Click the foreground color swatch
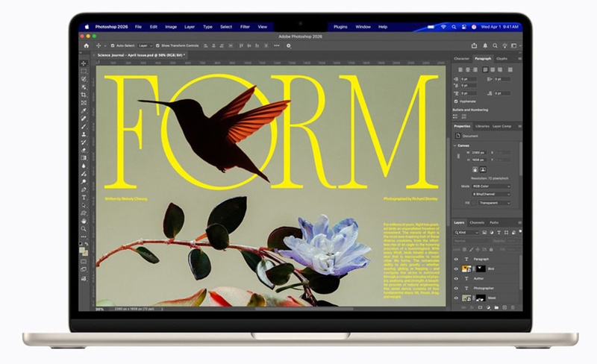This screenshot has width=597, height=364. coord(82,249)
